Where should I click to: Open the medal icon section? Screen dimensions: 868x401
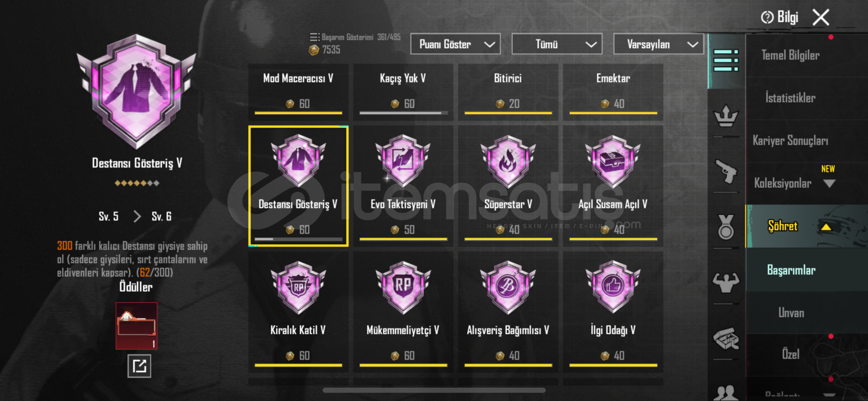click(x=726, y=226)
